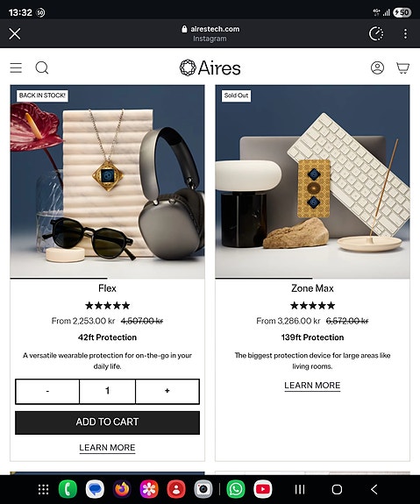Add Flex to cart
Image resolution: width=420 pixels, height=504 pixels.
(107, 422)
